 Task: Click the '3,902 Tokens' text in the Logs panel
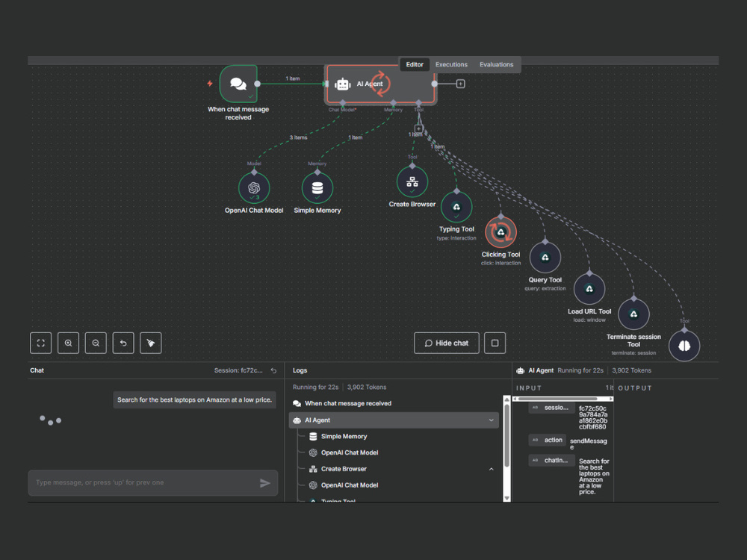click(x=366, y=387)
